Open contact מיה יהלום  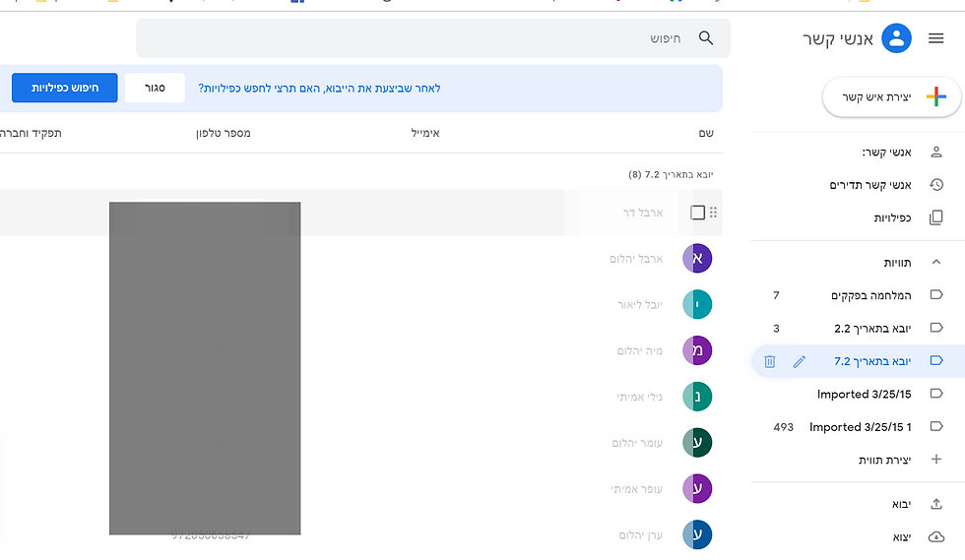(639, 350)
